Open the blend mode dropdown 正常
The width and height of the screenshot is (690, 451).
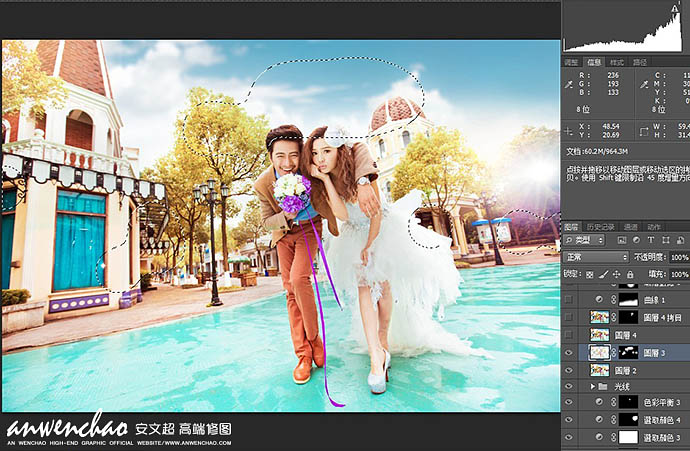(x=596, y=257)
